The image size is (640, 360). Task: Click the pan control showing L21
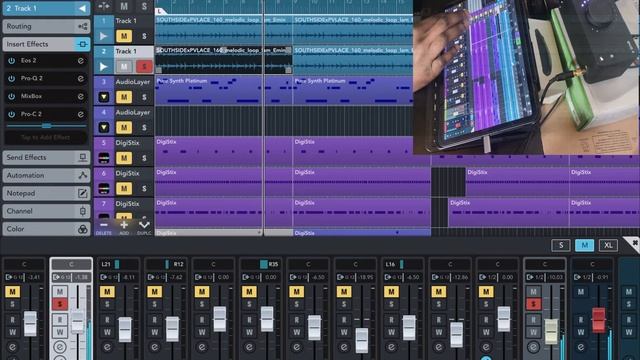118,264
